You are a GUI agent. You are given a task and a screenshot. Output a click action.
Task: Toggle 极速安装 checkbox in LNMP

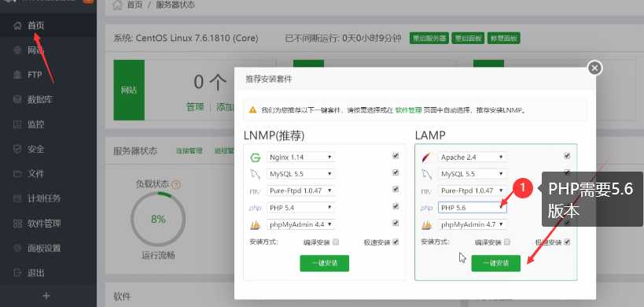396,242
